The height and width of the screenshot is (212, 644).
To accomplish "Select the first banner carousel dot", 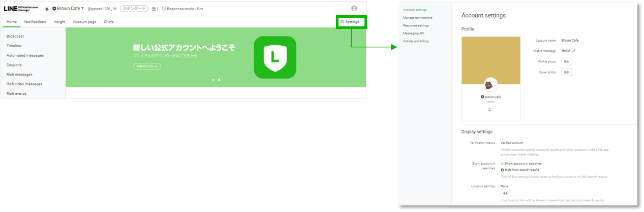I will click(x=213, y=80).
